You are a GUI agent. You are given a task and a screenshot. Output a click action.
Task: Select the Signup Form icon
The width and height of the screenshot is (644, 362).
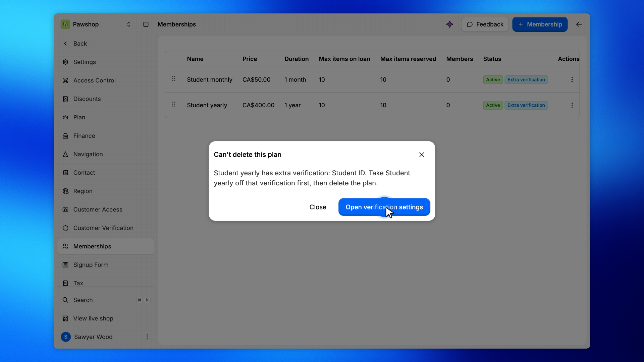tap(65, 265)
